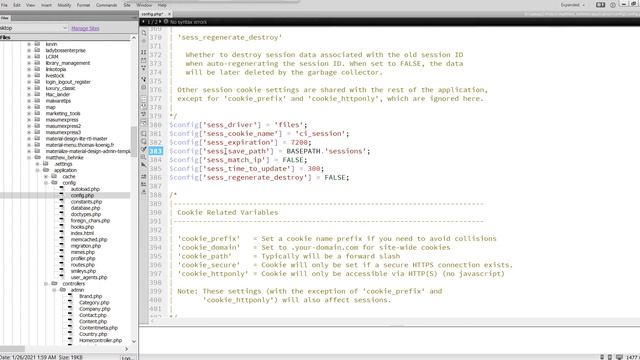Click the config.php file icon in tree
The width and height of the screenshot is (640, 360).
click(62, 195)
